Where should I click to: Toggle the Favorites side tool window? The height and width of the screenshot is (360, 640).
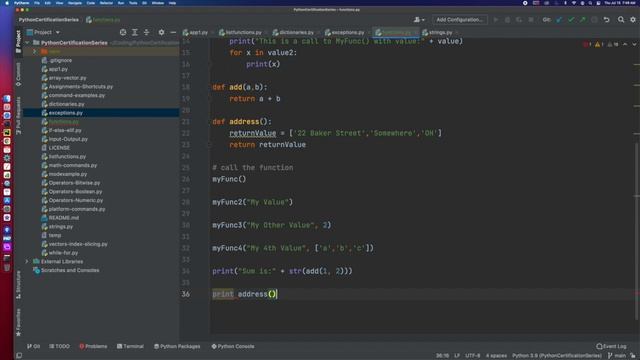(x=18, y=322)
